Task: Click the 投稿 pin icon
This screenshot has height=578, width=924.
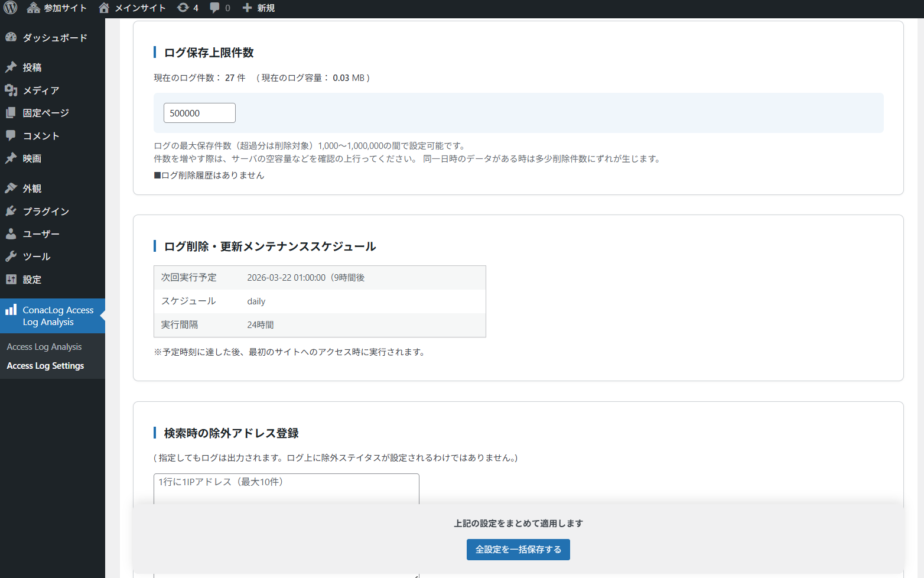Action: pyautogui.click(x=11, y=67)
